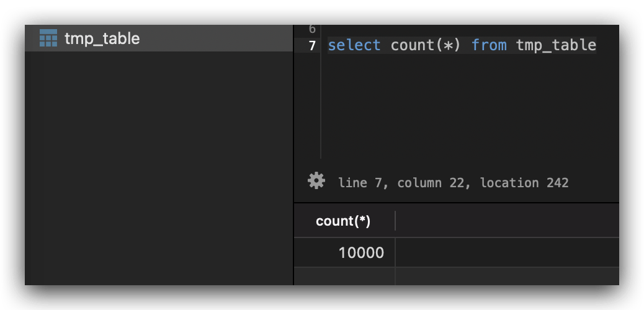Click tmp_table in the SQL query text
This screenshot has height=310, width=644.
click(556, 45)
